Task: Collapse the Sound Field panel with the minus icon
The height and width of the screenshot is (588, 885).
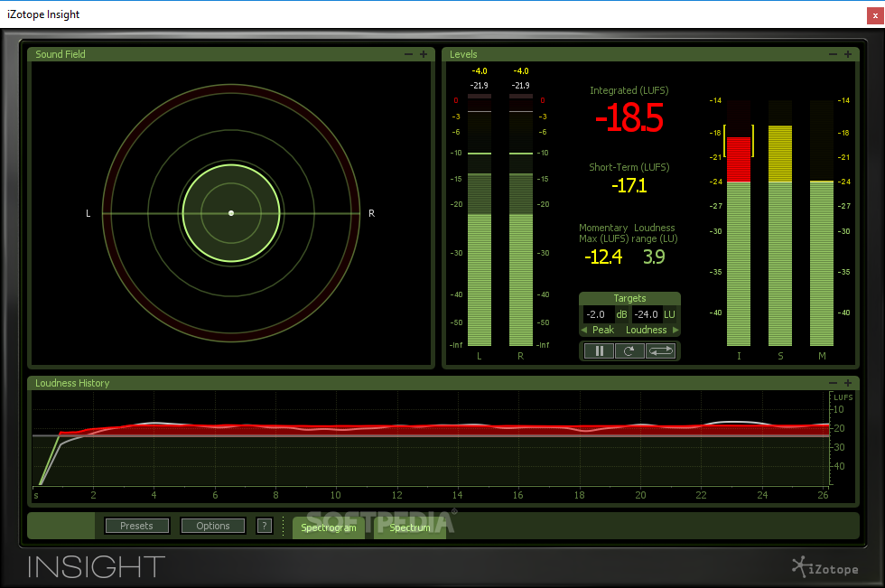Action: pos(408,54)
